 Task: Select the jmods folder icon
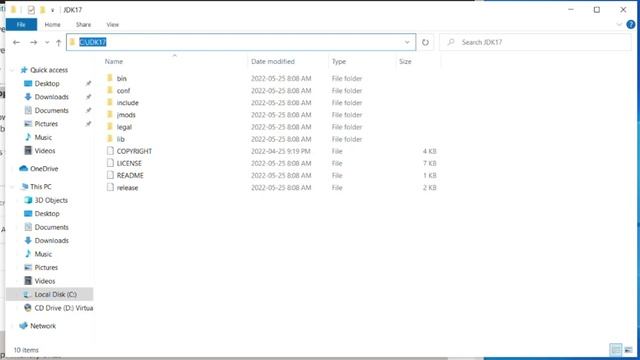pos(110,114)
